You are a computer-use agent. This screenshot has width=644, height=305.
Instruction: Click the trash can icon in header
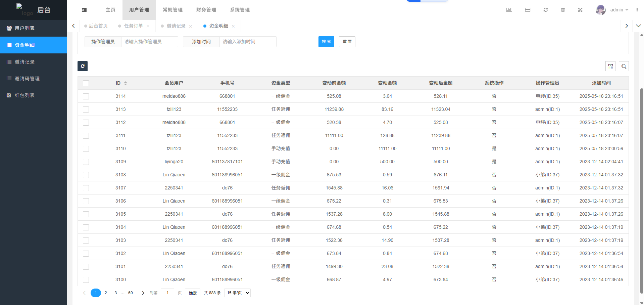[x=563, y=10]
